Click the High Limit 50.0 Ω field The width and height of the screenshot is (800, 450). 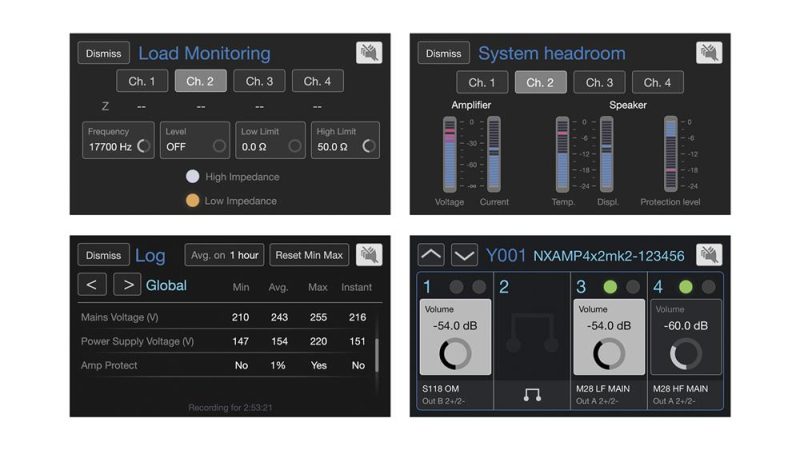pyautogui.click(x=345, y=140)
